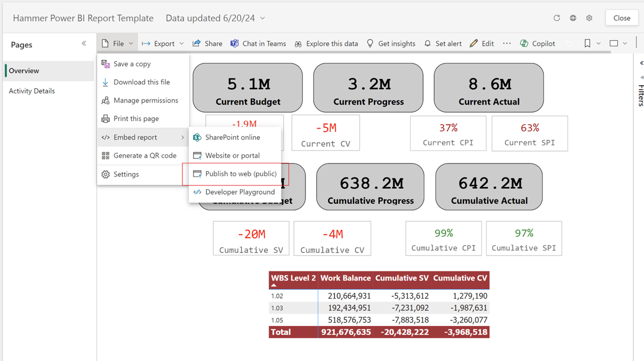This screenshot has height=361, width=644.
Task: Open the Export dropdown
Action: (x=163, y=43)
